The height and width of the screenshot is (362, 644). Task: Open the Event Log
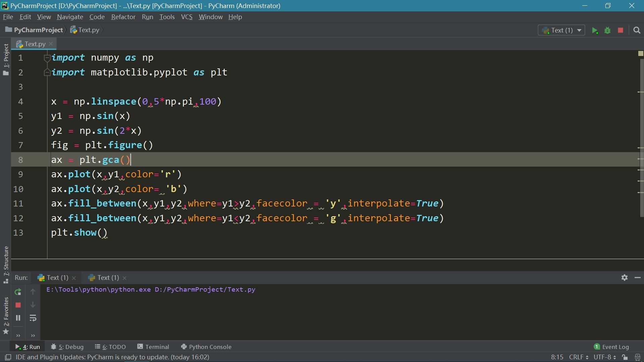coord(611,347)
